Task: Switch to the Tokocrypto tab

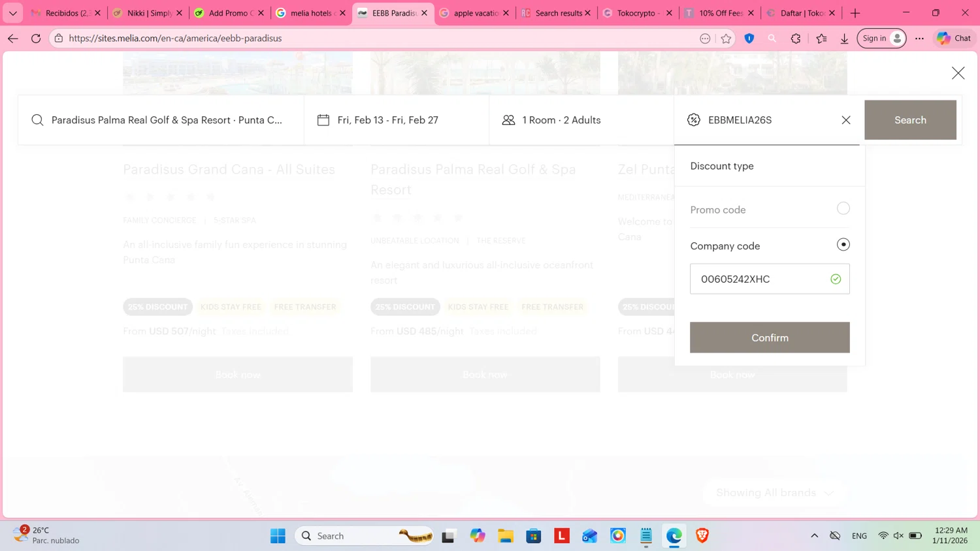Action: point(638,13)
